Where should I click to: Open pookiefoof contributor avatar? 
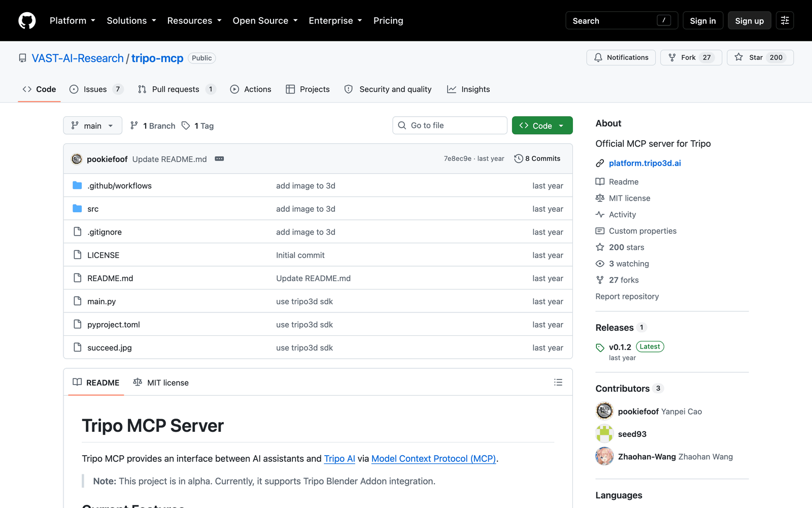coord(604,411)
